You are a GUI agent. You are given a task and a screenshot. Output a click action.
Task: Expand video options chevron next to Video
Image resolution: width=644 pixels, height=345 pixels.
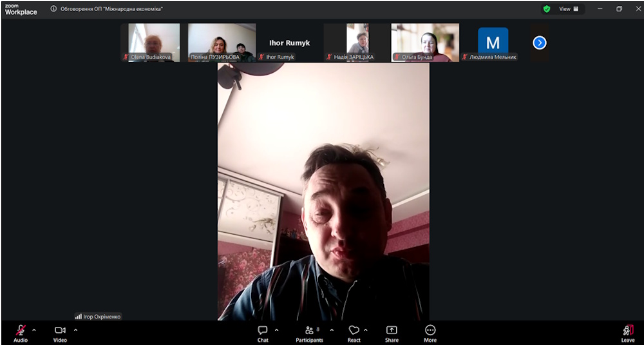click(75, 330)
